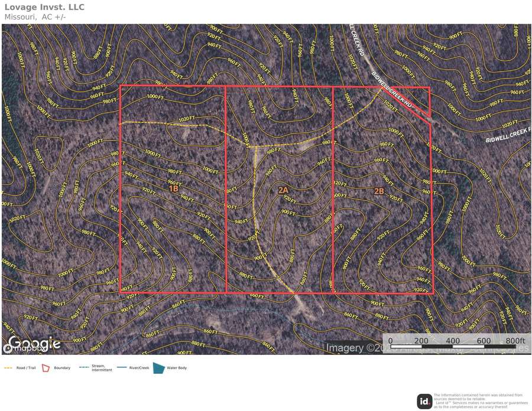532x411 pixels.
Task: Click the '800ft' scale bar label
Action: tap(515, 341)
